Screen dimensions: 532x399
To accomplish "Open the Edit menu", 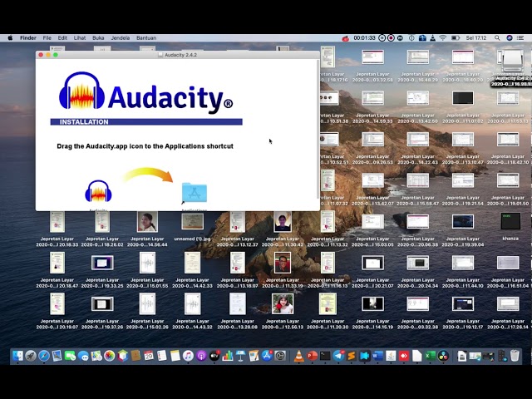I will pyautogui.click(x=62, y=38).
